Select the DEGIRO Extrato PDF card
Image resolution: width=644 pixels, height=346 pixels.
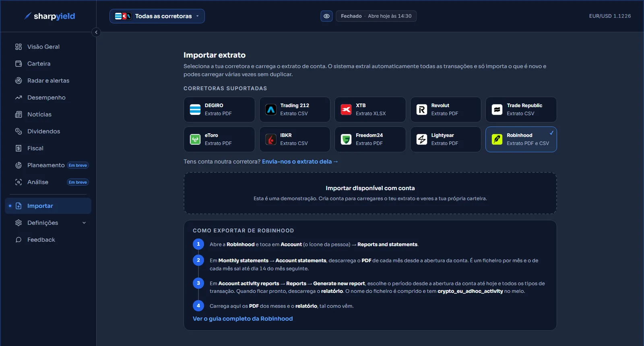(219, 110)
